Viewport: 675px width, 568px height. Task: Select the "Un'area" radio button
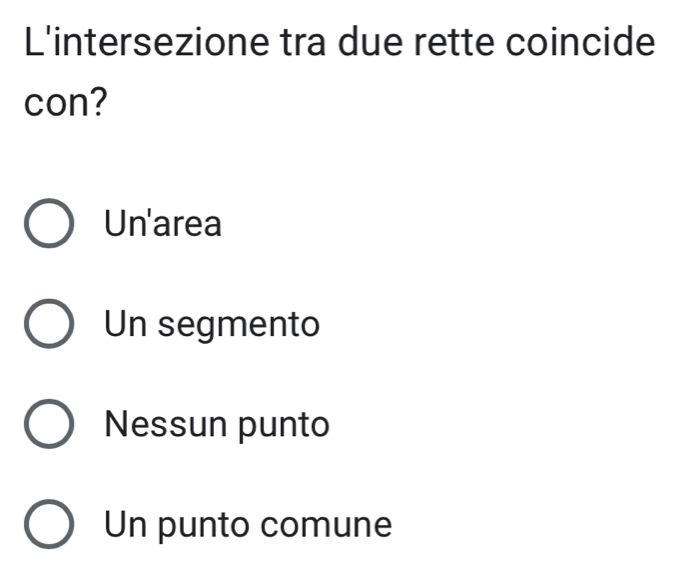tap(47, 225)
